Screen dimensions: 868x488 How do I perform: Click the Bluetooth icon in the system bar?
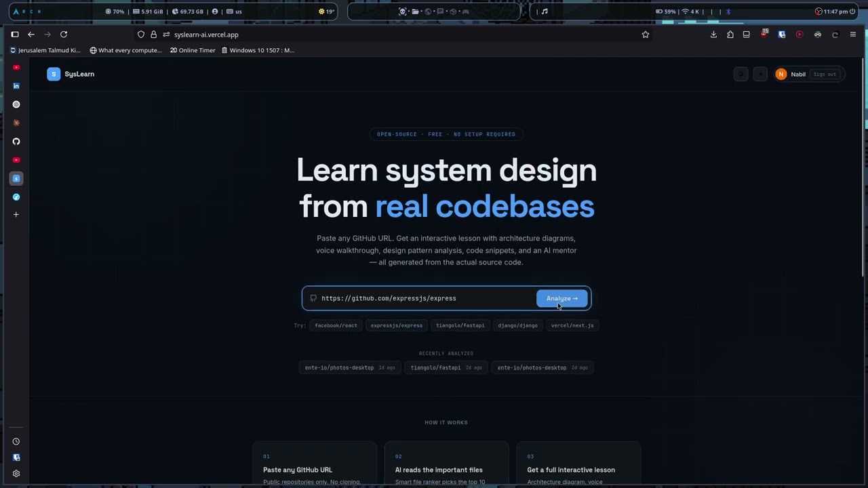point(728,12)
